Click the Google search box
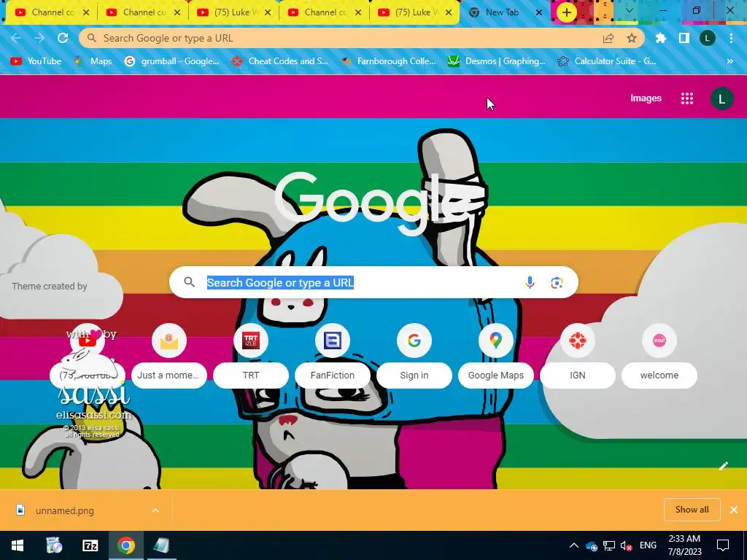 pos(373,282)
